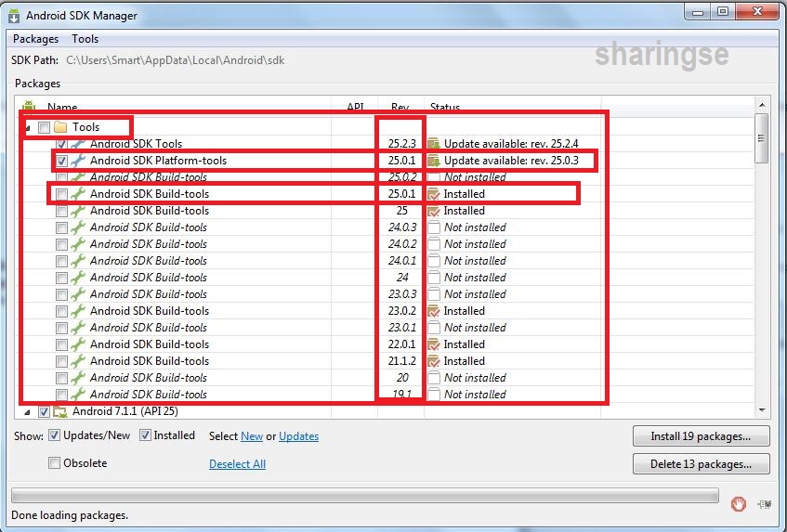Click the Name column header

[62, 107]
